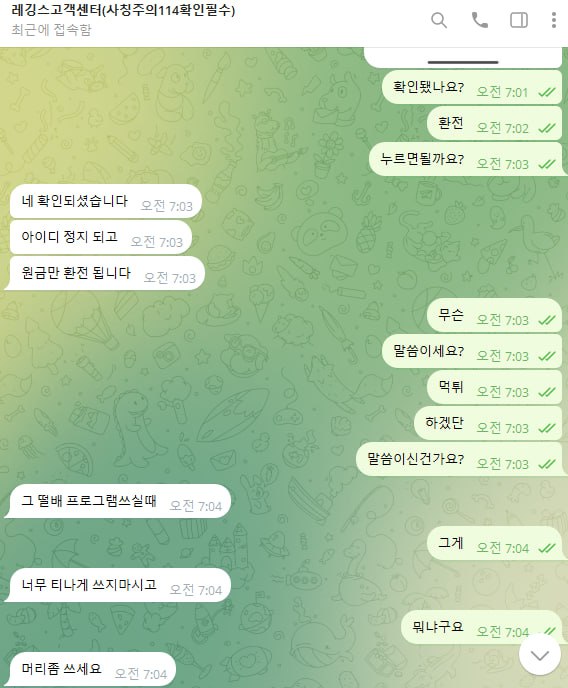
Task: Click the last seen status 최근에 접속함
Action: 51,30
